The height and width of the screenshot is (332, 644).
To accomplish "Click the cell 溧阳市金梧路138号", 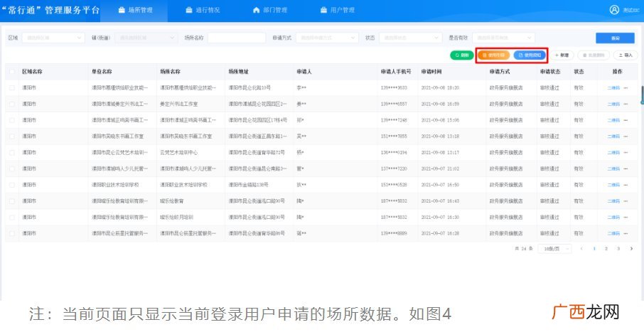I will coord(249,185).
